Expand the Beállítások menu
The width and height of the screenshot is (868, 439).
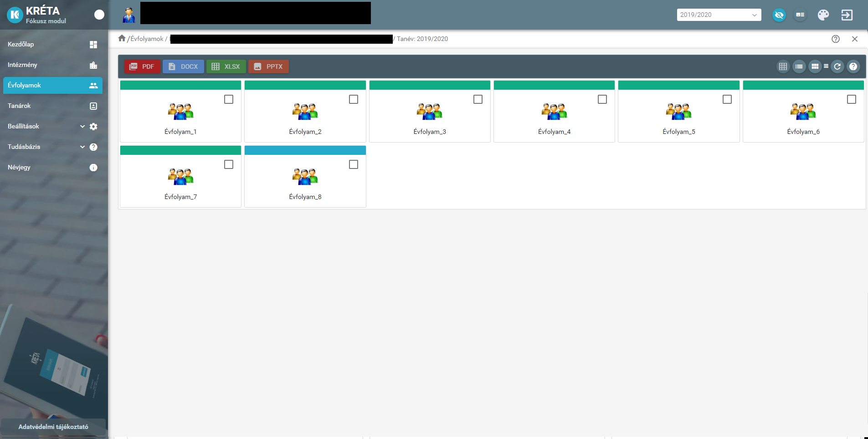53,126
